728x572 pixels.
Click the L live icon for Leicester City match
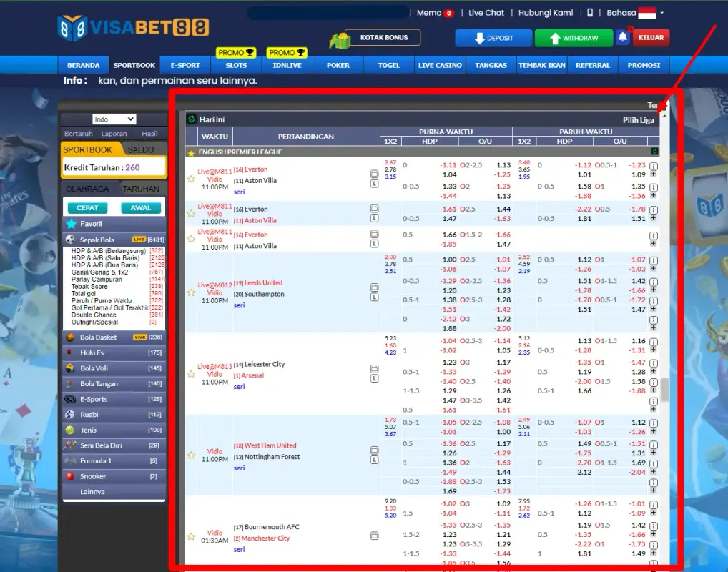[x=374, y=378]
